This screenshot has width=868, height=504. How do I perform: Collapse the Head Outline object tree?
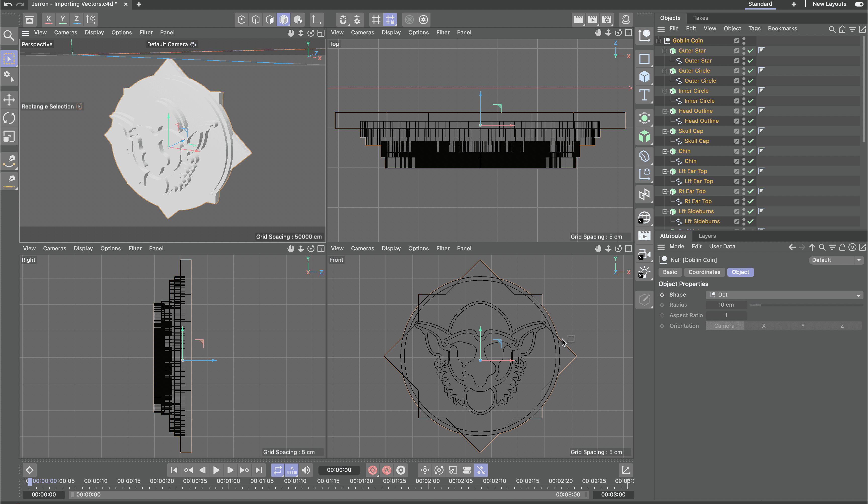coord(665,111)
